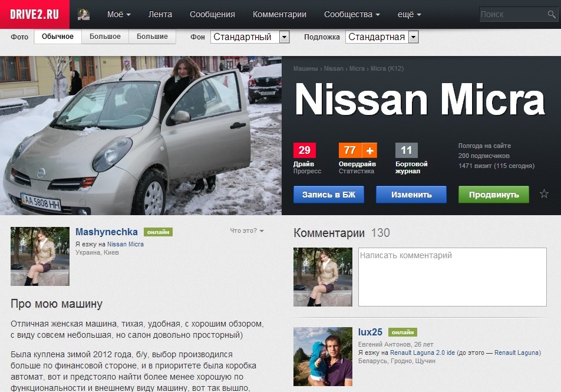Open Машины breadcrumb link
Viewport: 561px width, 392px height.
305,68
